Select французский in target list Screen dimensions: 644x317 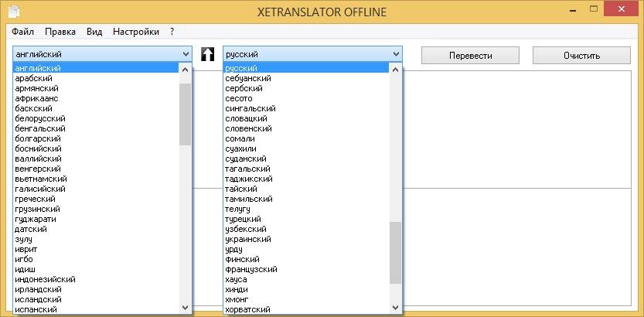coord(306,269)
